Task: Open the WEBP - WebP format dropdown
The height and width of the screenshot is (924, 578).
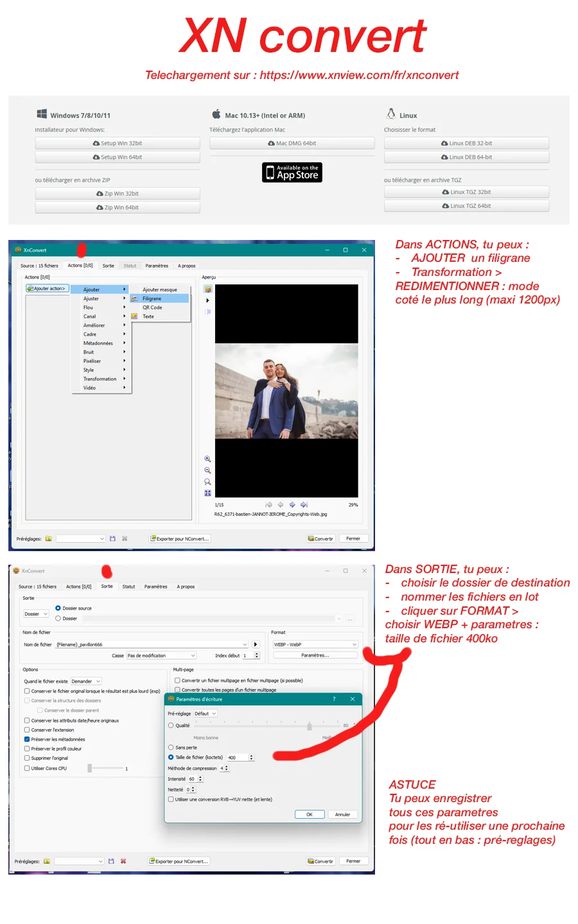Action: pos(315,644)
